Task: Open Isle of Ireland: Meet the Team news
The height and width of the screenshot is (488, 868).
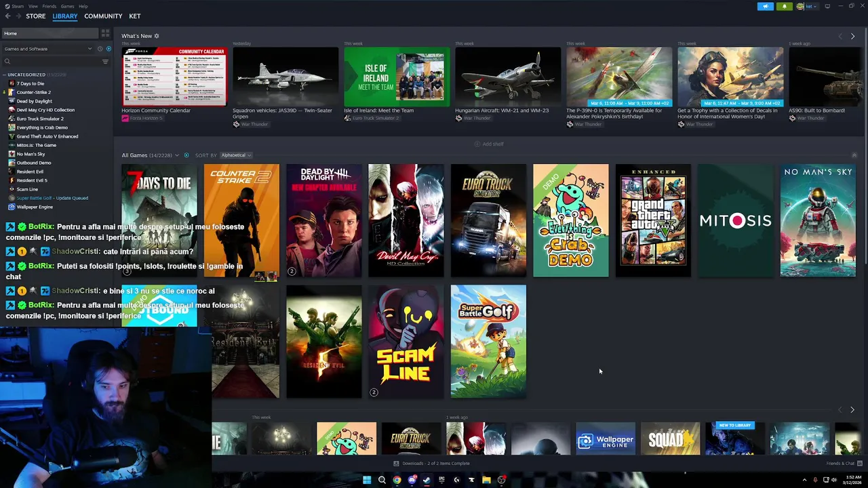Action: (x=397, y=77)
